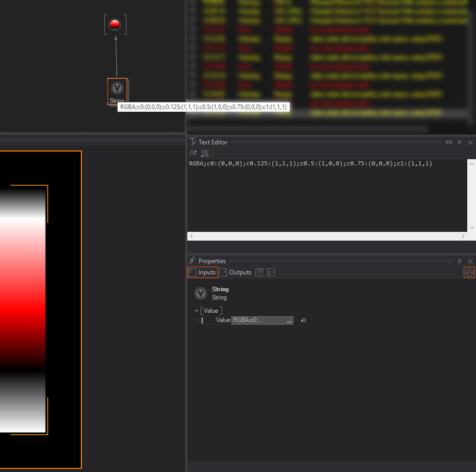Toggle word wrap icon in Text Editor
The width and height of the screenshot is (476, 472).
pos(205,153)
